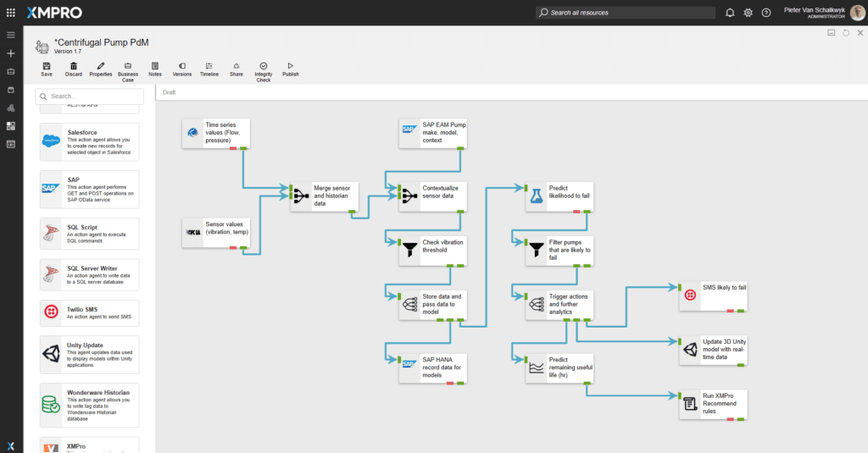868x453 pixels.
Task: Select the Predict likelihood to fail node
Action: 558,197
